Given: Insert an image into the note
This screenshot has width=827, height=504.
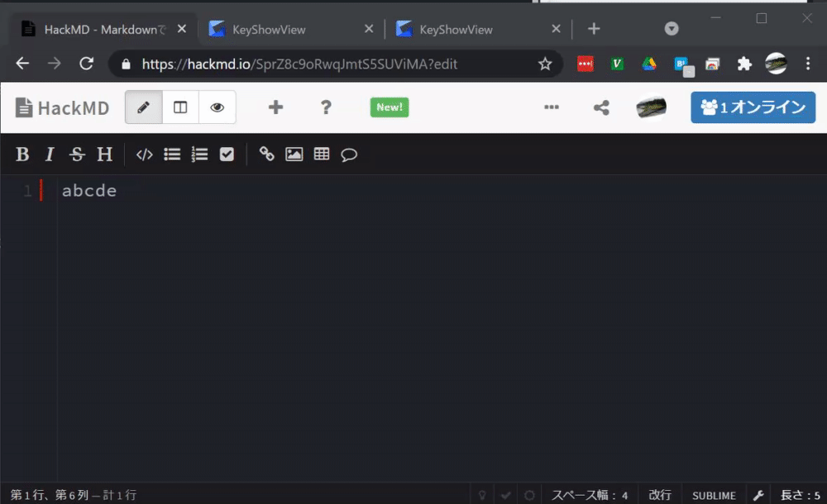Looking at the screenshot, I should [294, 154].
